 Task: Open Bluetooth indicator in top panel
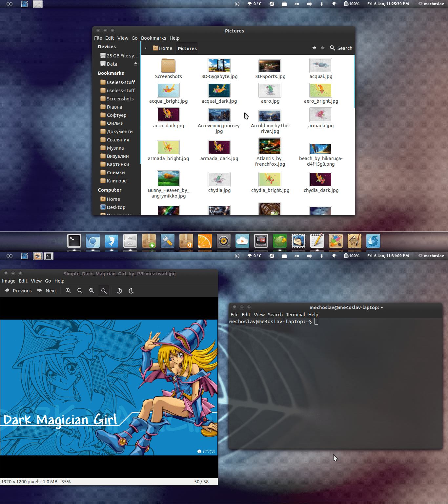[x=321, y=4]
